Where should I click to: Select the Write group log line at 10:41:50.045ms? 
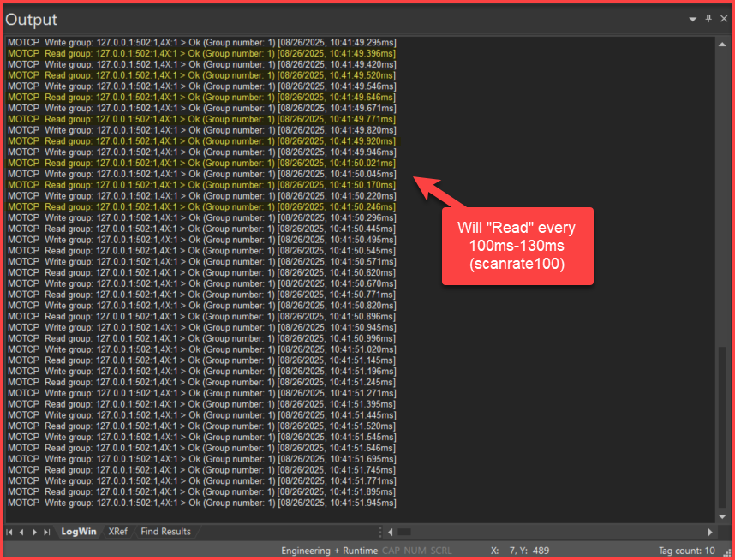coord(202,174)
